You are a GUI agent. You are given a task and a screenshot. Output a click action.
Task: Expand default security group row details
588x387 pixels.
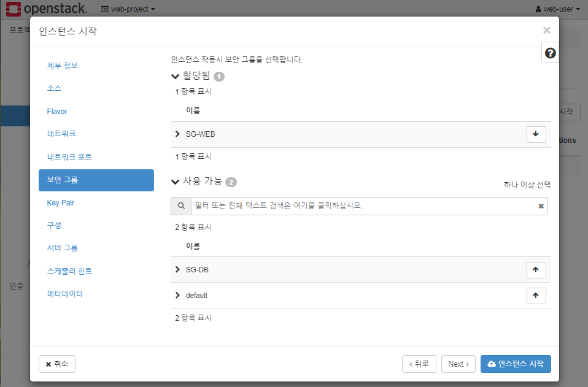[x=178, y=295]
